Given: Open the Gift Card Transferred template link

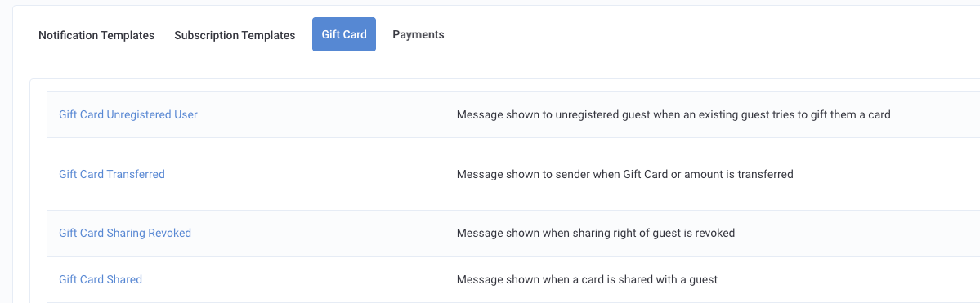Looking at the screenshot, I should pos(112,174).
